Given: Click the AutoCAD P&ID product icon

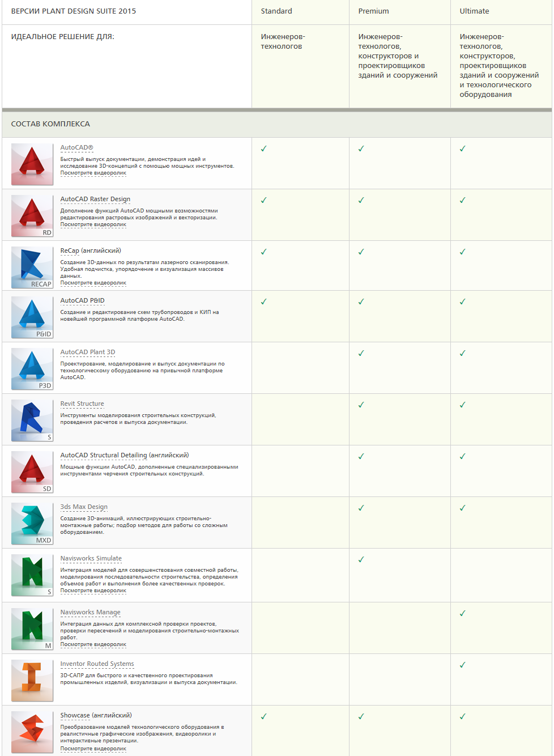Looking at the screenshot, I should click(32, 317).
